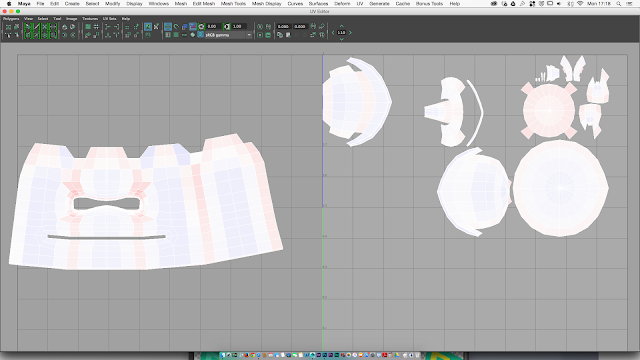Open the Deform menu
Screen dimensions: 640x360
tap(342, 4)
